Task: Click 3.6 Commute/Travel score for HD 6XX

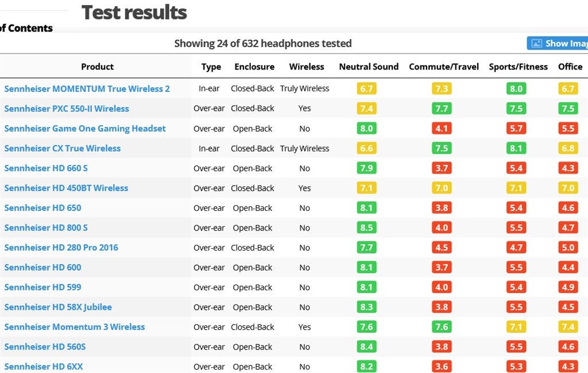Action: [442, 367]
